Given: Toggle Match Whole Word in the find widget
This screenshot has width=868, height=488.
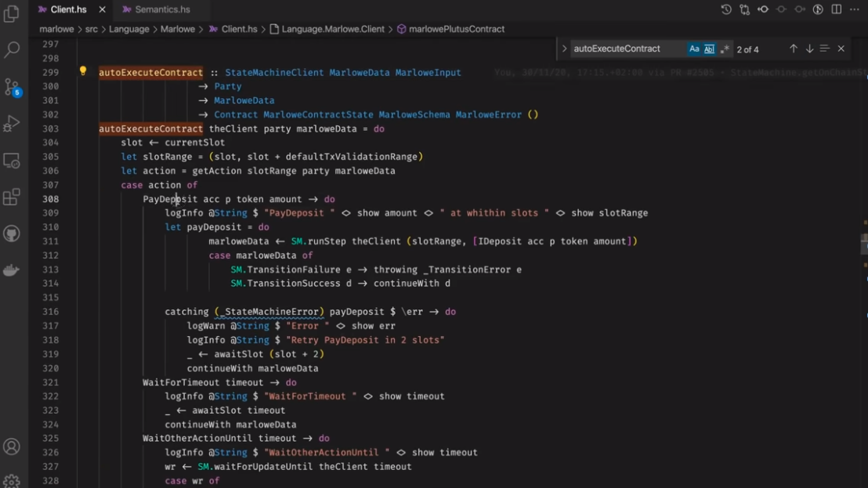Looking at the screenshot, I should 709,49.
